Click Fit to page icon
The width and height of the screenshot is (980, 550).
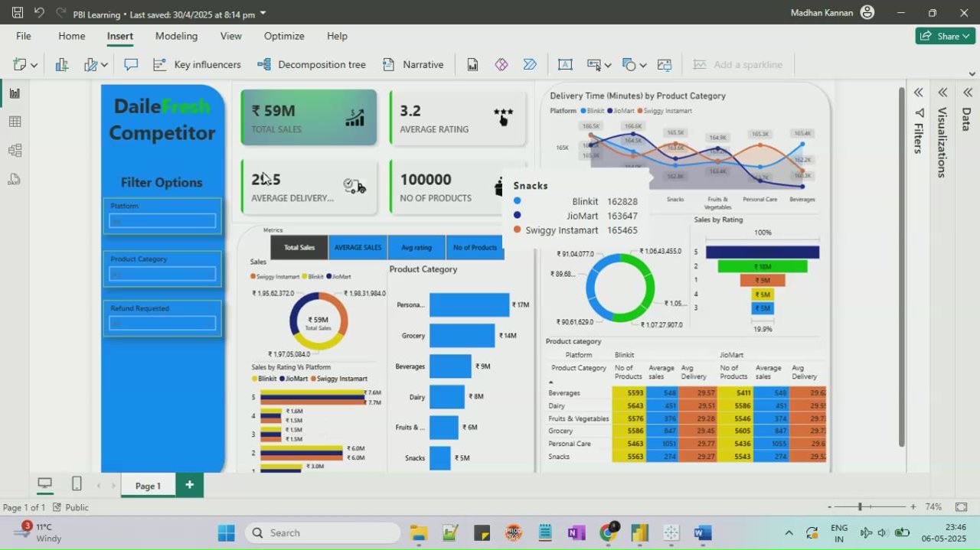coord(962,507)
